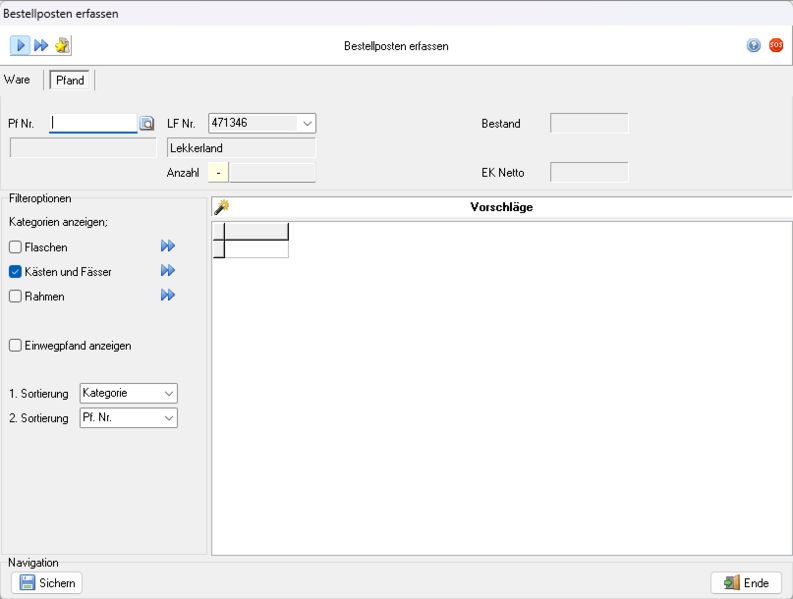
Task: Open help via blue question mark icon
Action: (754, 46)
